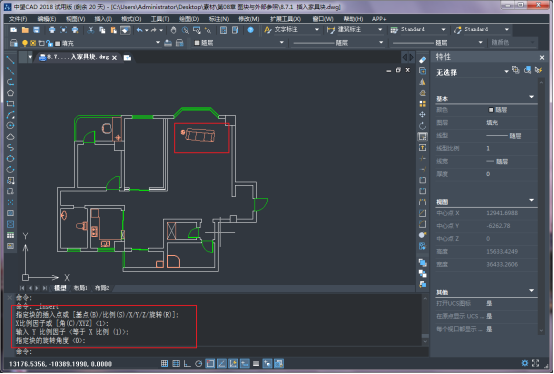This screenshot has height=374, width=554.
Task: Open the lineweight dropdown
Action: 481,43
